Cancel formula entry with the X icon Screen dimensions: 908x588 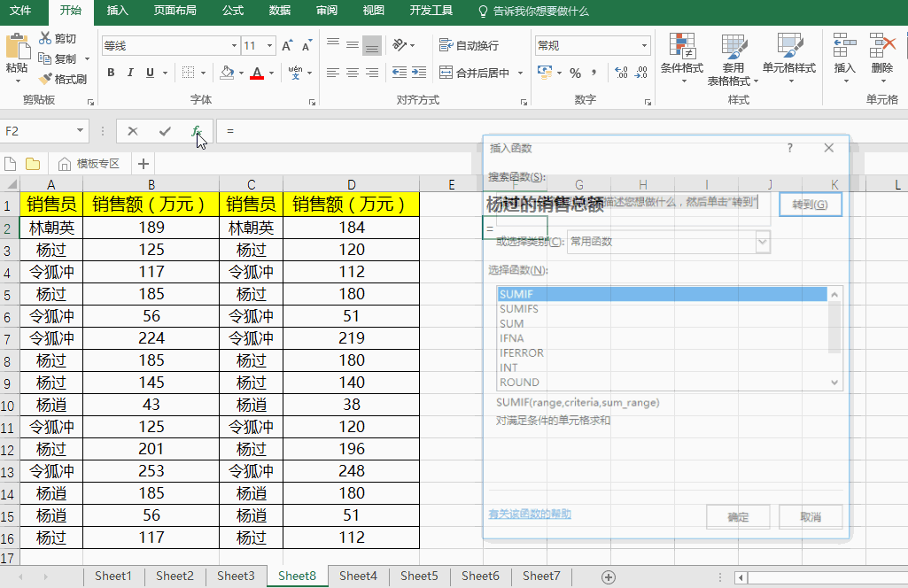point(133,131)
